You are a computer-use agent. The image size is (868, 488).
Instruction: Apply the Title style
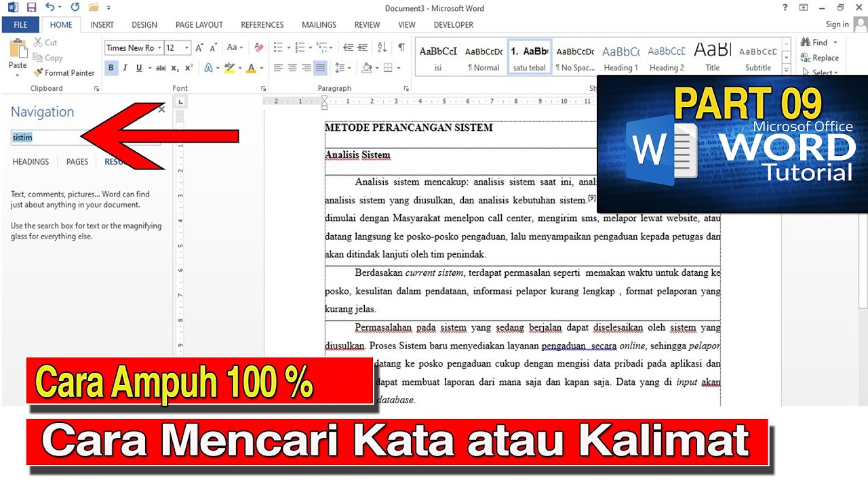pos(712,58)
